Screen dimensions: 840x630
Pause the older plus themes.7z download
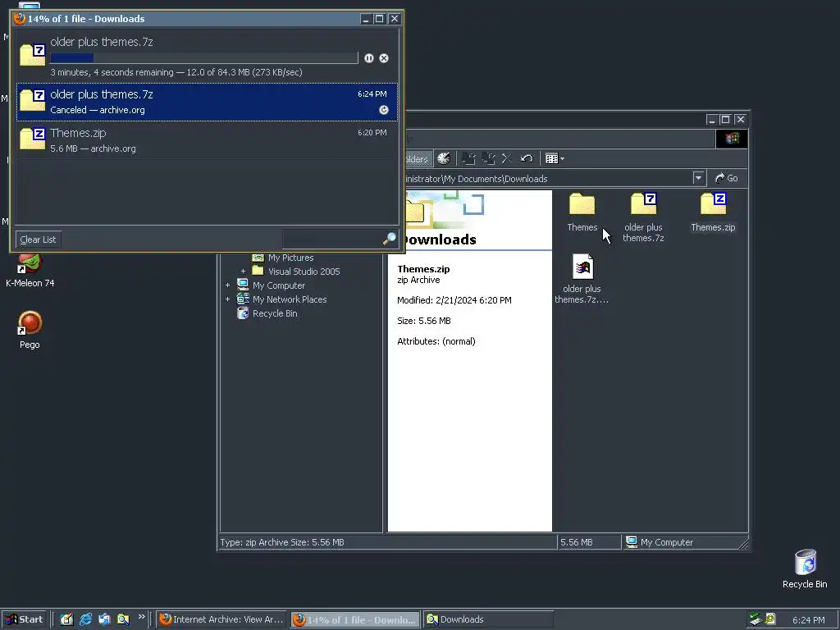coord(368,58)
